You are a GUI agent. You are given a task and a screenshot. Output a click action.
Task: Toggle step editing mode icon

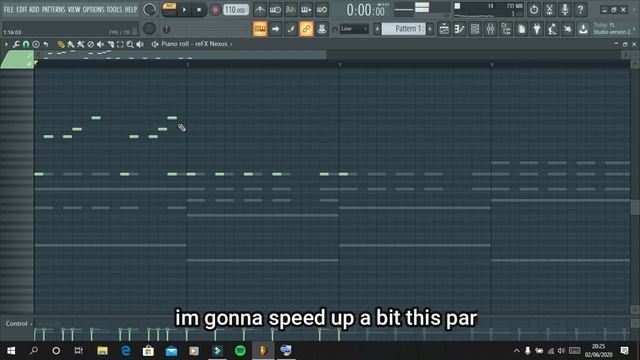coord(291,29)
